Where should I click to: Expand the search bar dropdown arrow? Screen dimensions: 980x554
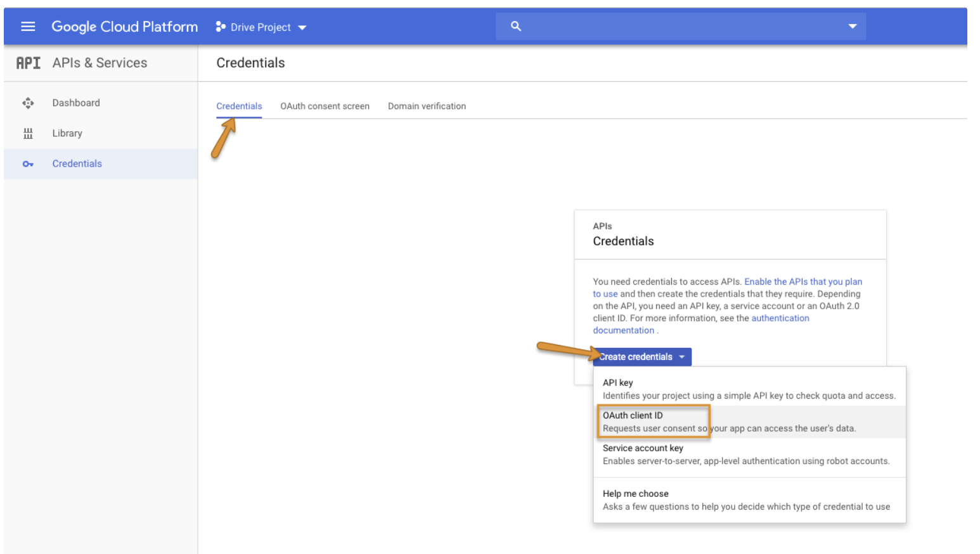point(852,26)
